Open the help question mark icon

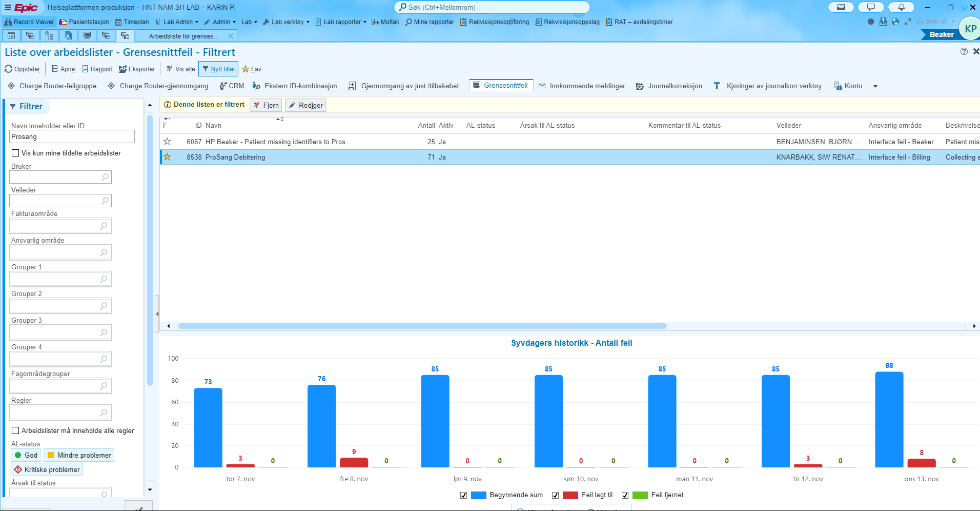pyautogui.click(x=964, y=51)
